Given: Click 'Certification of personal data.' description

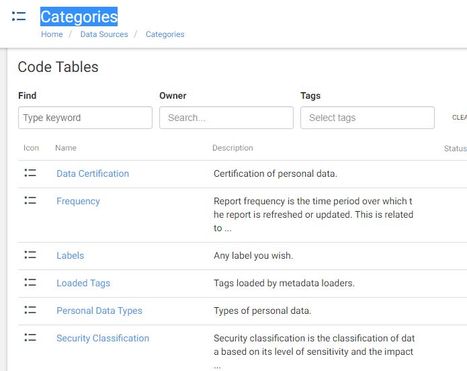Looking at the screenshot, I should click(x=275, y=174).
